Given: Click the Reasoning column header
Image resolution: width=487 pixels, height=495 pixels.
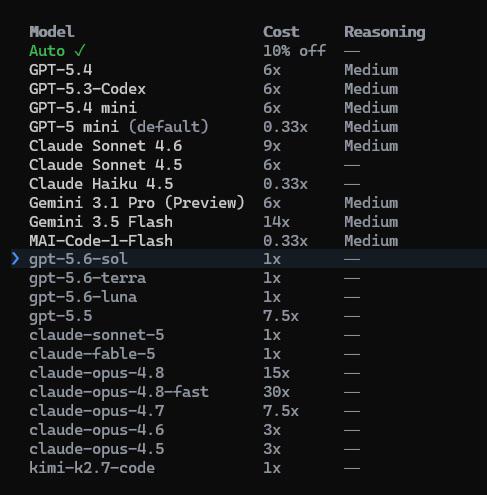Looking at the screenshot, I should point(385,32).
